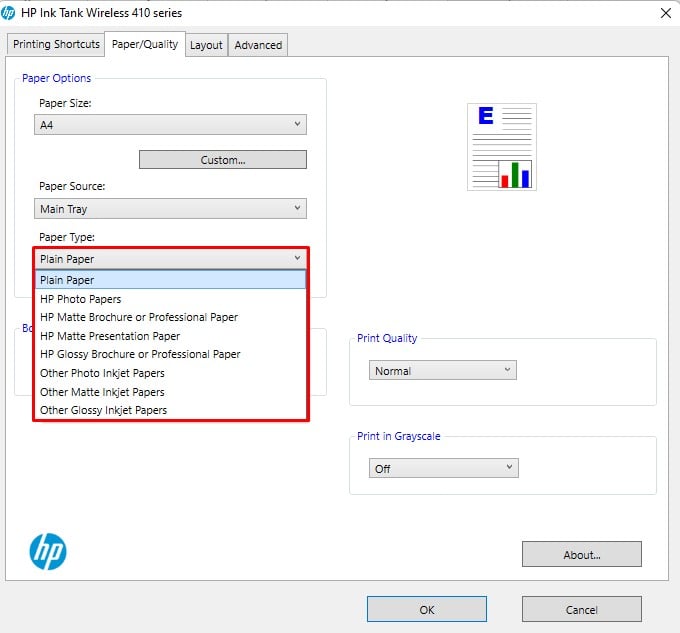The width and height of the screenshot is (680, 633).
Task: Open the Layout tab
Action: click(x=206, y=45)
